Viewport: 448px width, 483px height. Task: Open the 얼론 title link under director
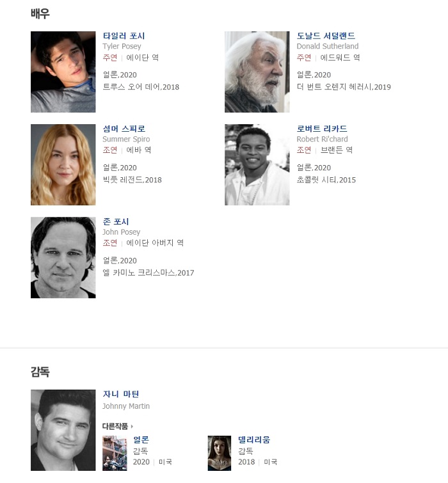(141, 439)
